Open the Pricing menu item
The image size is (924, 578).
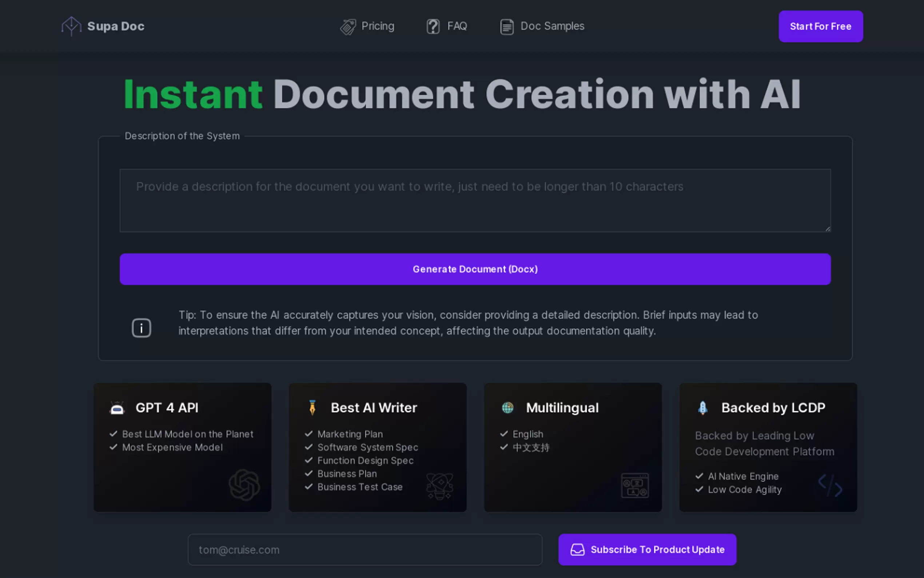point(377,26)
